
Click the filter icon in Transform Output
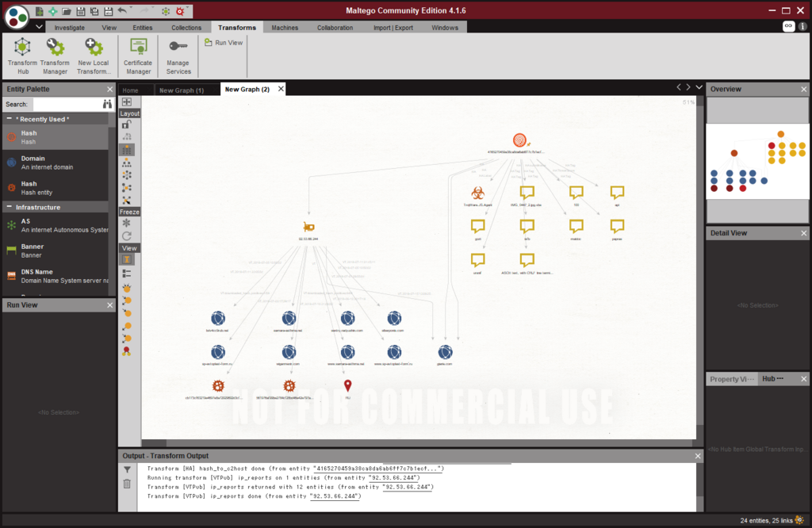(x=127, y=469)
